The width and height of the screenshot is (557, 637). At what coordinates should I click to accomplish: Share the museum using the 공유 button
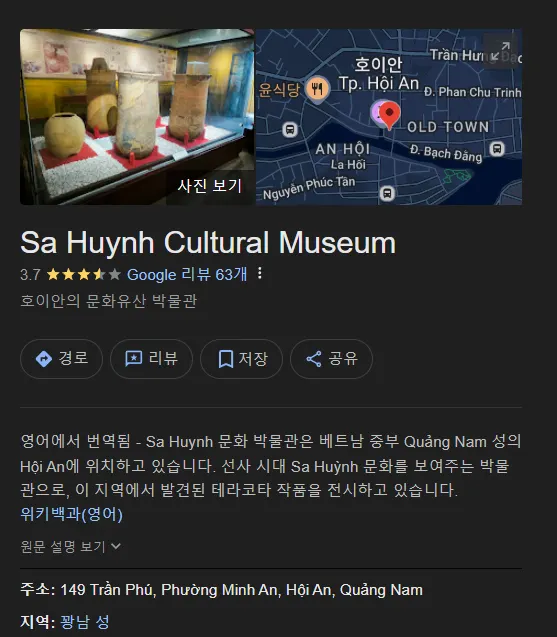(x=331, y=359)
